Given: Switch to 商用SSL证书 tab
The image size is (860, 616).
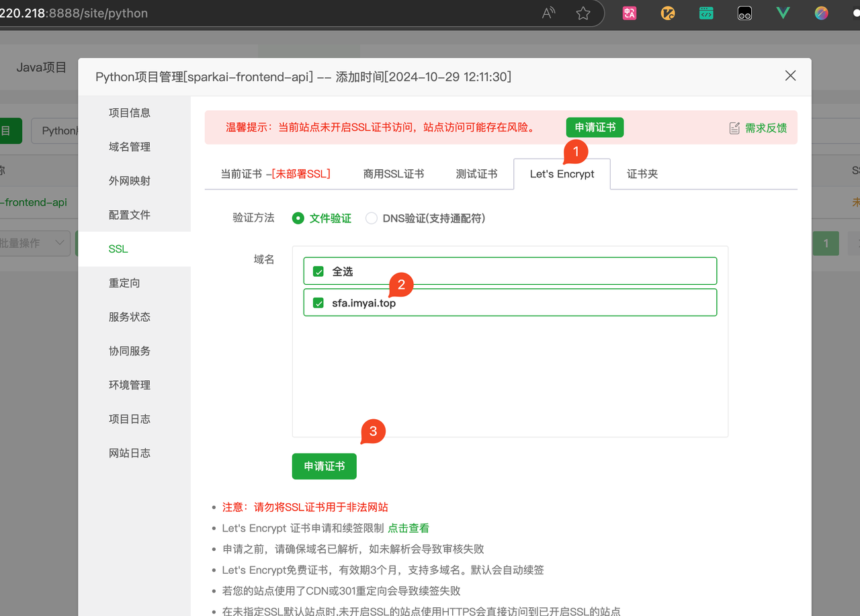Looking at the screenshot, I should pyautogui.click(x=394, y=174).
